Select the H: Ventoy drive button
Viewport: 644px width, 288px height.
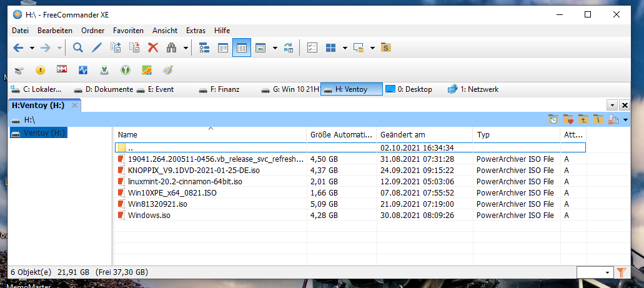352,89
